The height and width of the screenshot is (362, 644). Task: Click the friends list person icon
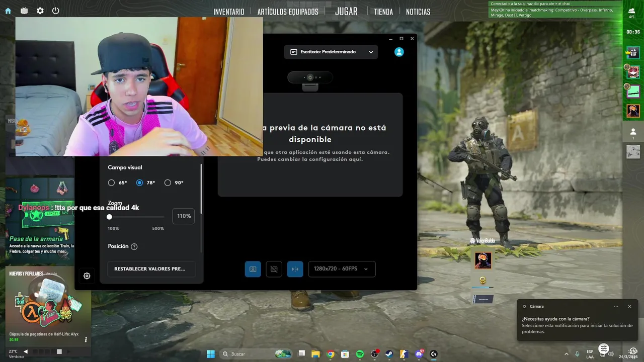633,132
